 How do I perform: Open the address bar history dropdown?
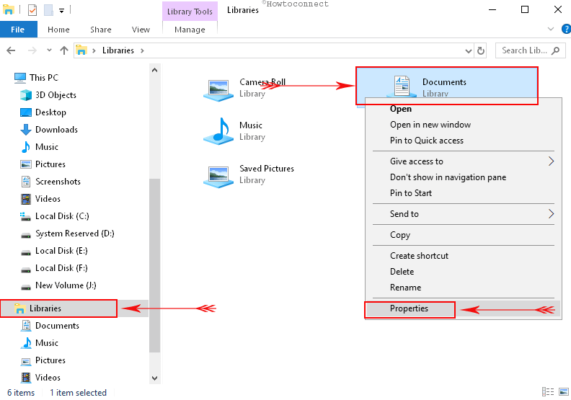(468, 51)
